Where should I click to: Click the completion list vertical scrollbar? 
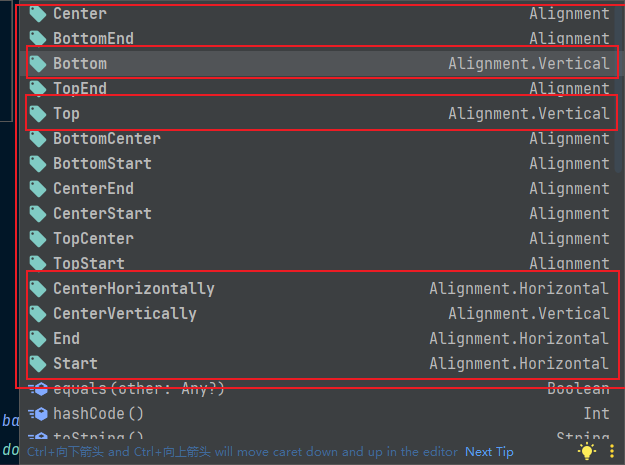pos(619,86)
